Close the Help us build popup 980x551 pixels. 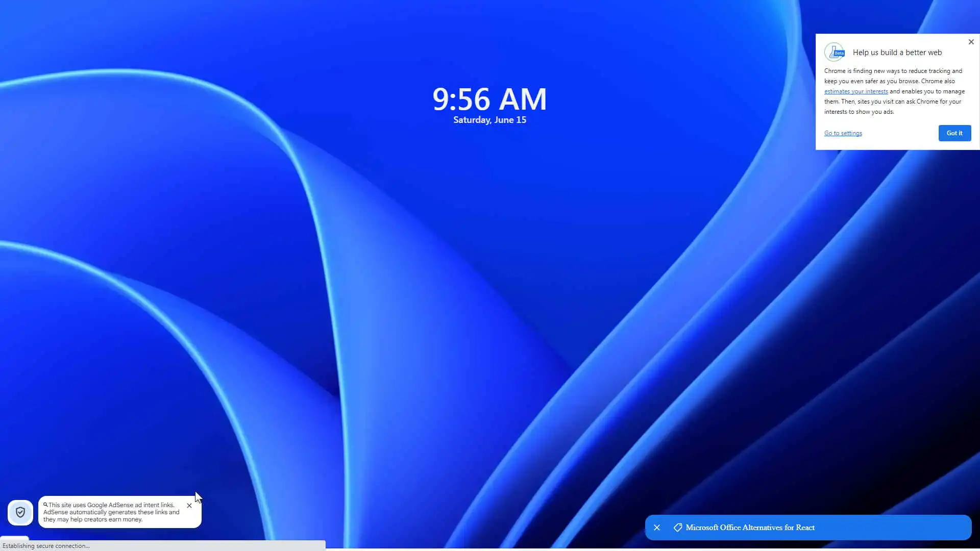coord(971,42)
